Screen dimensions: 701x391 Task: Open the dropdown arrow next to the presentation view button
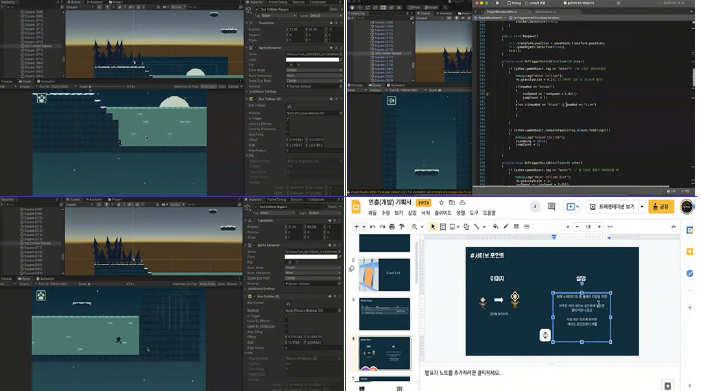pyautogui.click(x=642, y=207)
